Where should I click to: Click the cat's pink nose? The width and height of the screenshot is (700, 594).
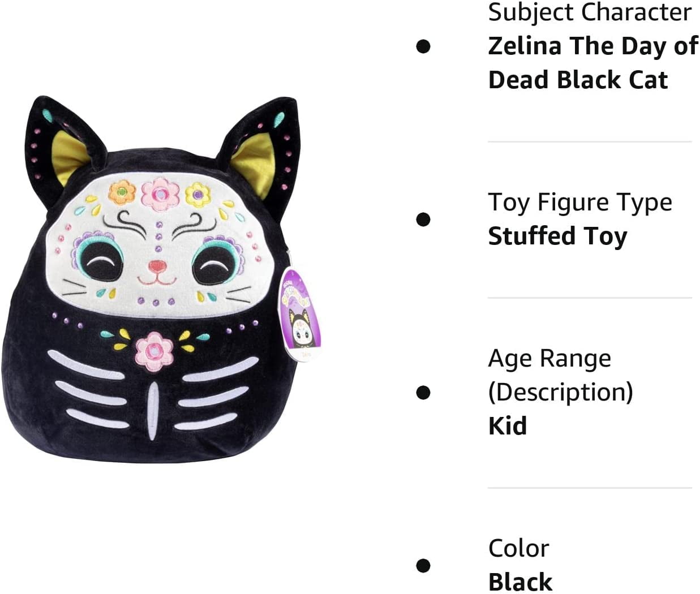[x=157, y=265]
